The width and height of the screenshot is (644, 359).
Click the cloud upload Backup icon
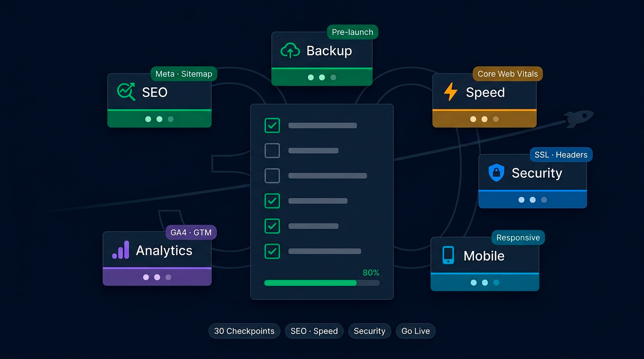tap(290, 50)
